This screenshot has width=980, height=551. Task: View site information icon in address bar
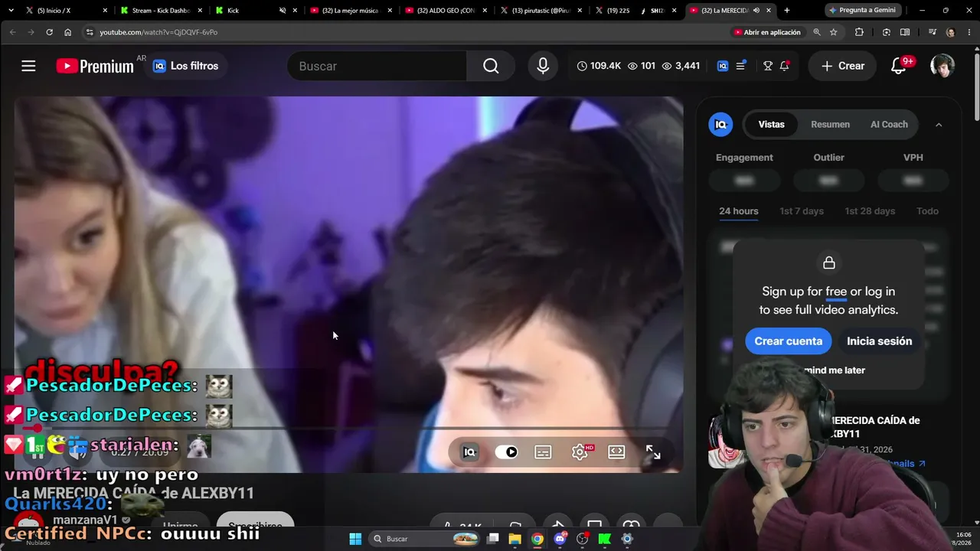pyautogui.click(x=89, y=32)
